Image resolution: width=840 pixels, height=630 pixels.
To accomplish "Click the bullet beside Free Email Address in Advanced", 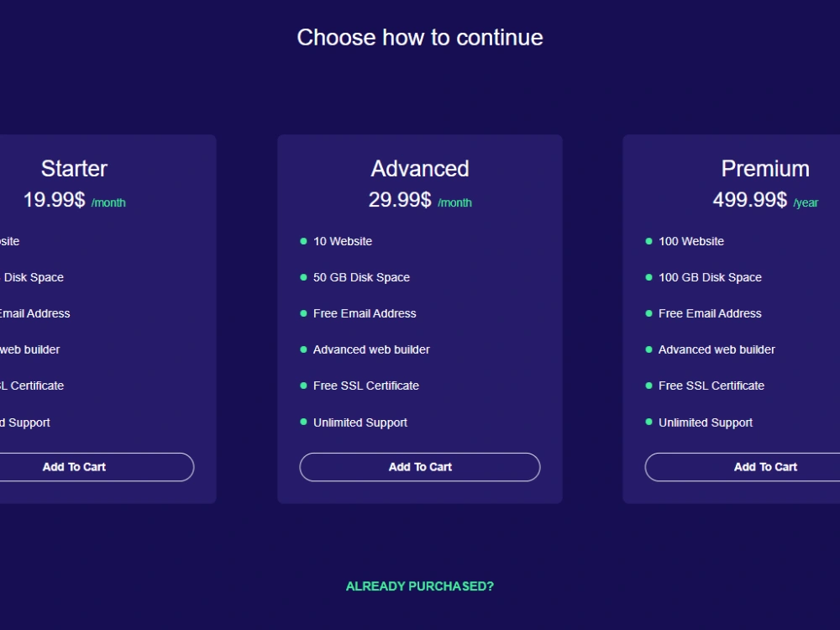I will [302, 313].
